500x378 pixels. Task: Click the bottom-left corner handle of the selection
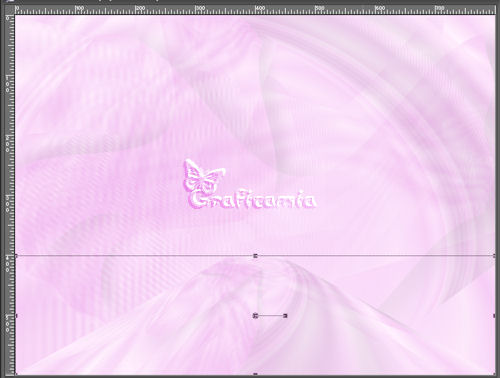coord(16,374)
